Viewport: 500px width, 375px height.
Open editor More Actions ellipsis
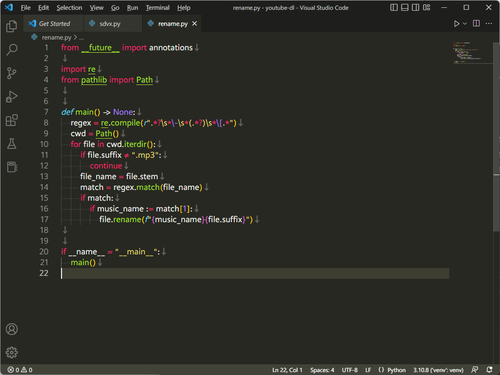tap(489, 23)
